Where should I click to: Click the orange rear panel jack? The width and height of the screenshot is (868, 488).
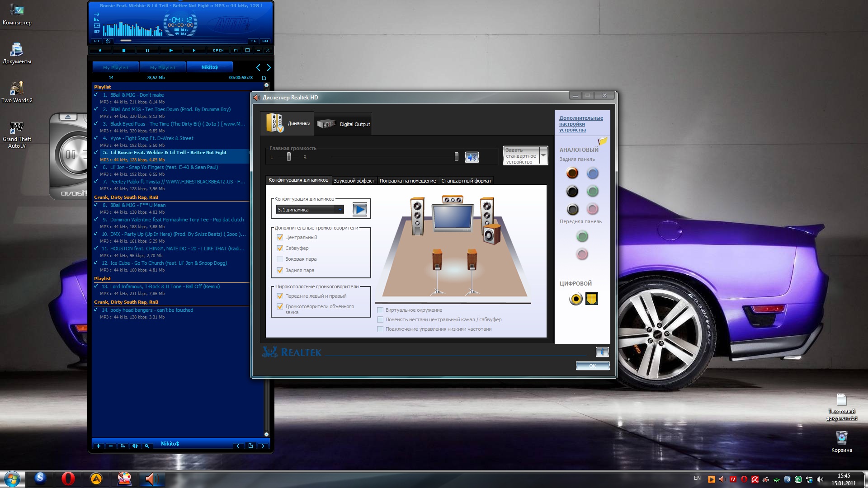pyautogui.click(x=572, y=173)
